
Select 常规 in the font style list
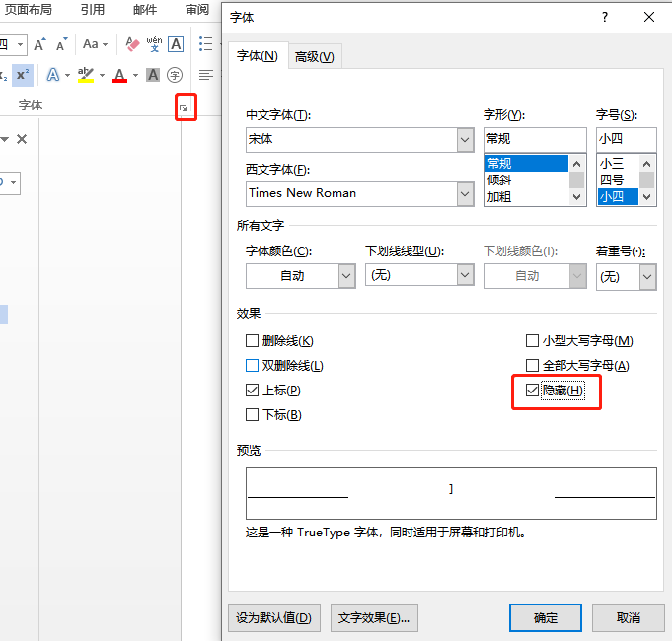pos(527,163)
